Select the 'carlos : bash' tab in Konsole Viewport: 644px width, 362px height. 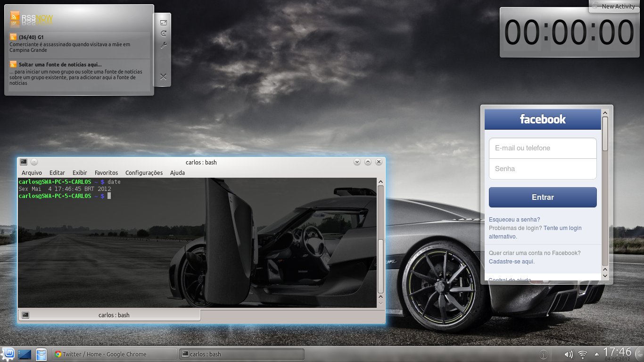coord(109,315)
